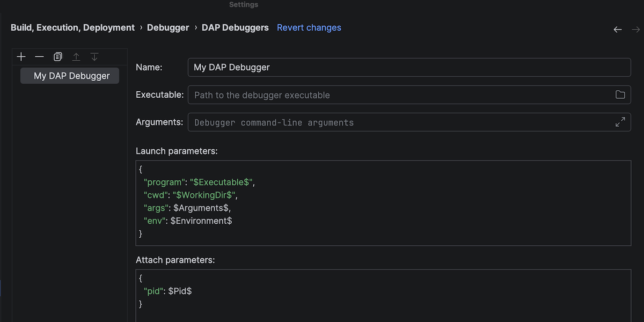Click the Arguments input field
Screen dimensions: 644x322
(397, 122)
